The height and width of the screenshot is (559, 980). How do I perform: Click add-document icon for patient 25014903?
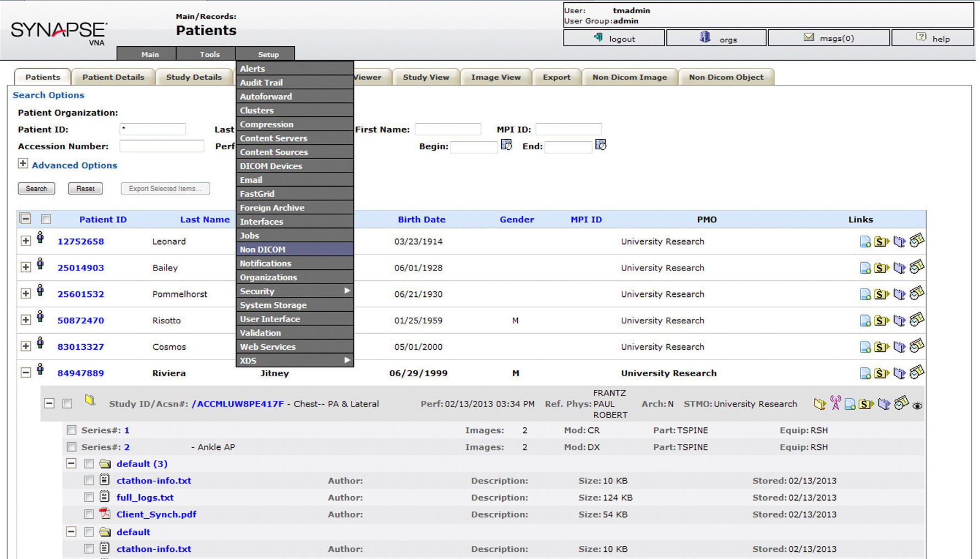[x=865, y=268]
